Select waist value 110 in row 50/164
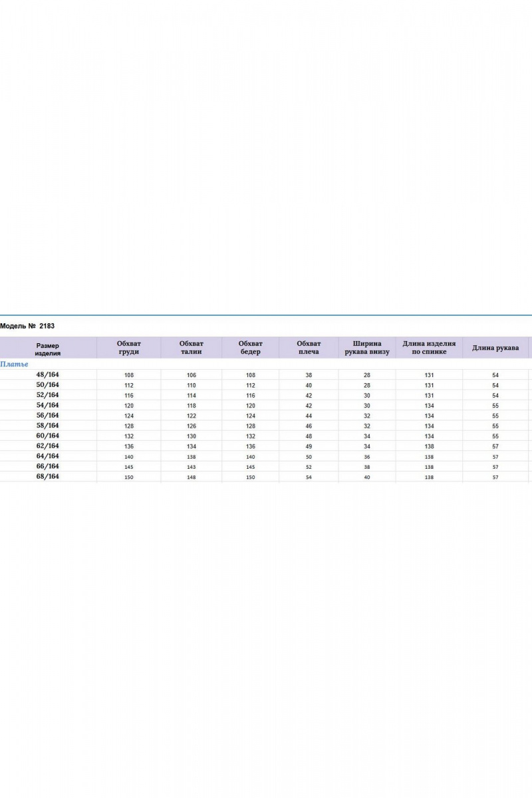The image size is (532, 798). (x=192, y=385)
